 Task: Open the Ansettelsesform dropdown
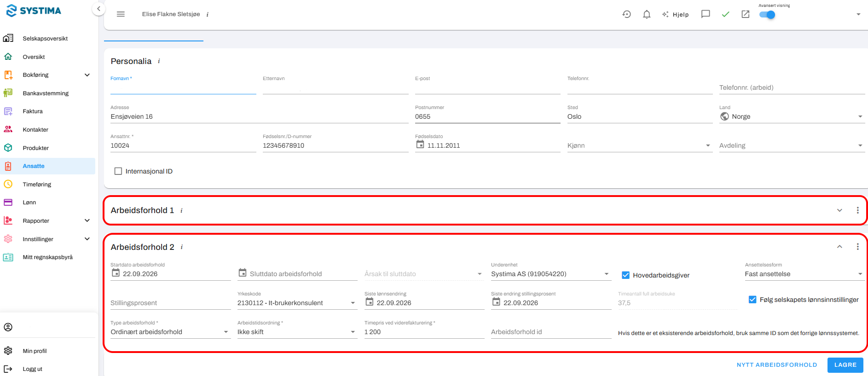coord(804,274)
